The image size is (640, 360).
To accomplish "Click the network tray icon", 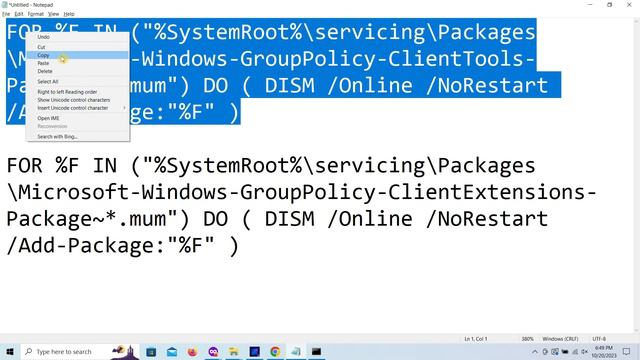I will [x=575, y=351].
